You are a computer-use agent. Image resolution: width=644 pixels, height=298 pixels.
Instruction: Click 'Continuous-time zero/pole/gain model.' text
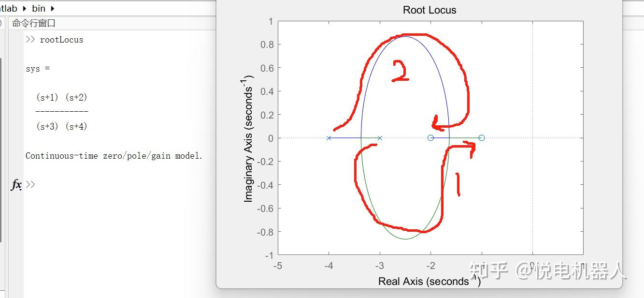point(114,156)
